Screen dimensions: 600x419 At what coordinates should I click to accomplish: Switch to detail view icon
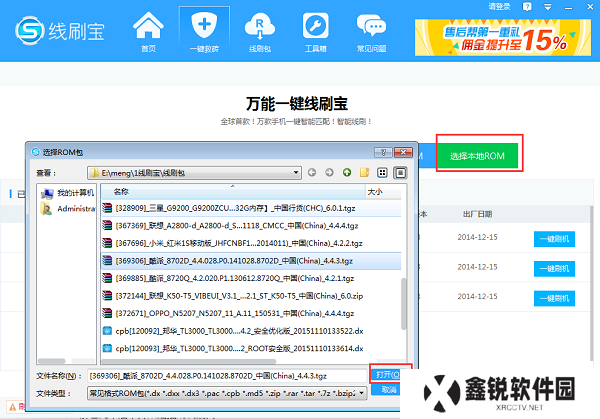tap(400, 173)
